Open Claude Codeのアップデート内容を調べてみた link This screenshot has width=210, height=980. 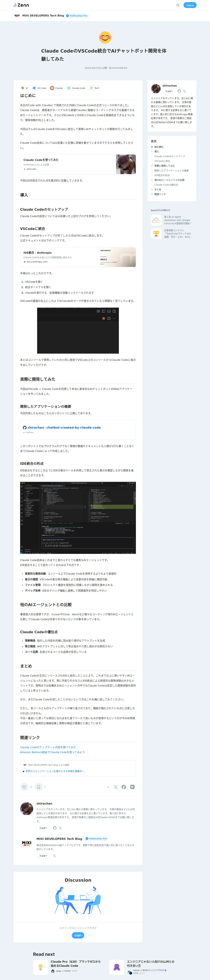point(48,747)
